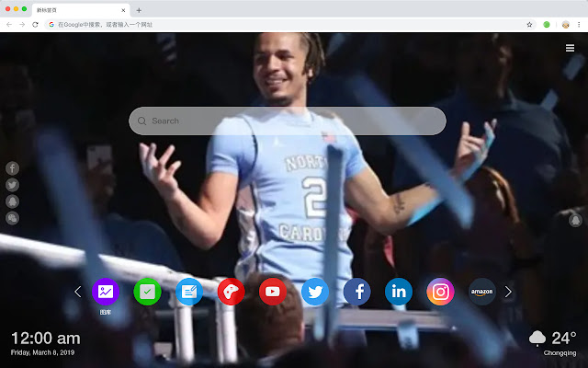Click the date Friday, March 8, 2019
Screen dimensions: 588x368
(x=43, y=352)
